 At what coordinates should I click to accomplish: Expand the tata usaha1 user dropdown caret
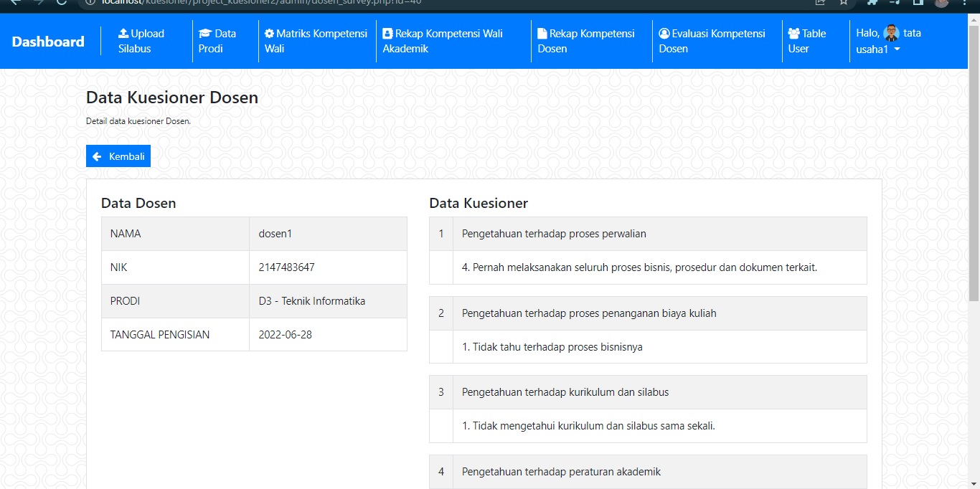click(897, 49)
